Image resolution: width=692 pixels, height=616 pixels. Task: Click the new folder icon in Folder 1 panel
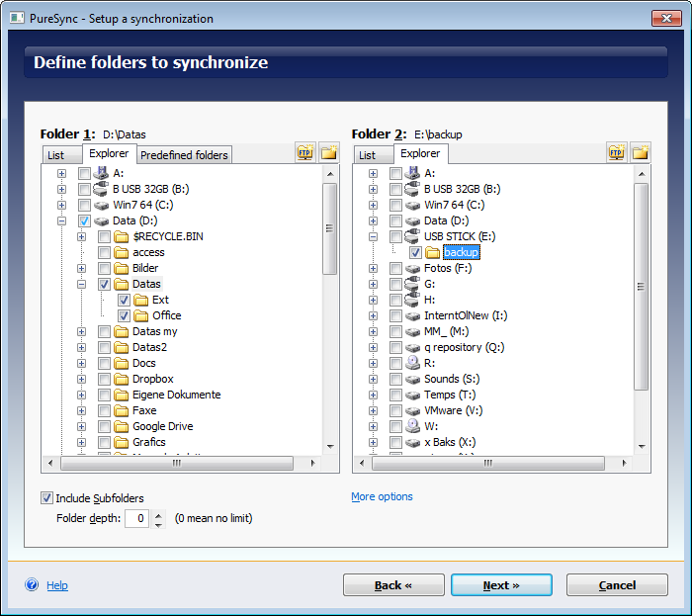[329, 152]
